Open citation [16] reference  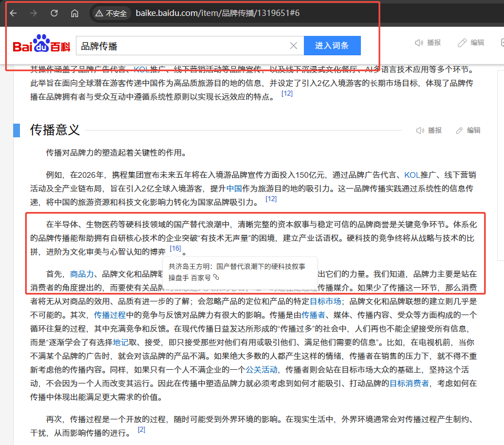[x=175, y=248]
